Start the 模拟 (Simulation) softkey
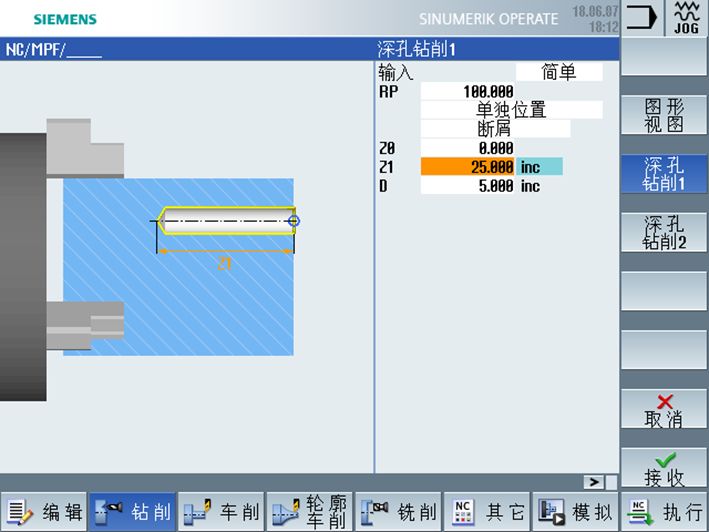 (x=576, y=512)
